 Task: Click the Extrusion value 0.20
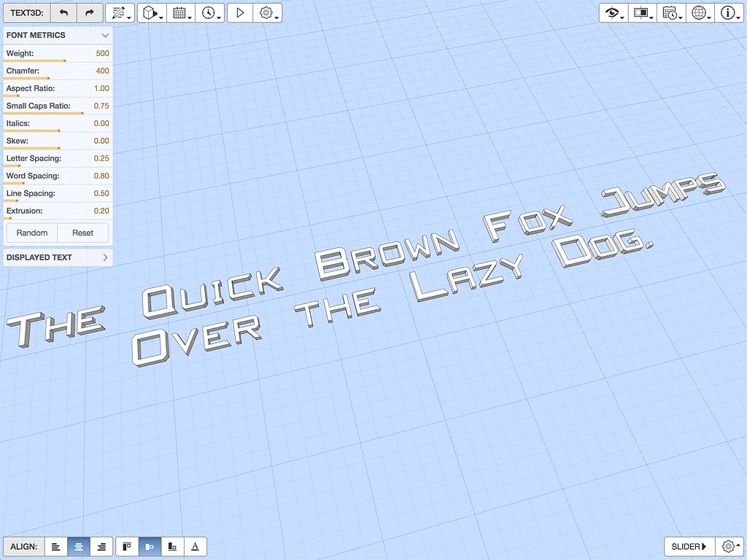[101, 211]
